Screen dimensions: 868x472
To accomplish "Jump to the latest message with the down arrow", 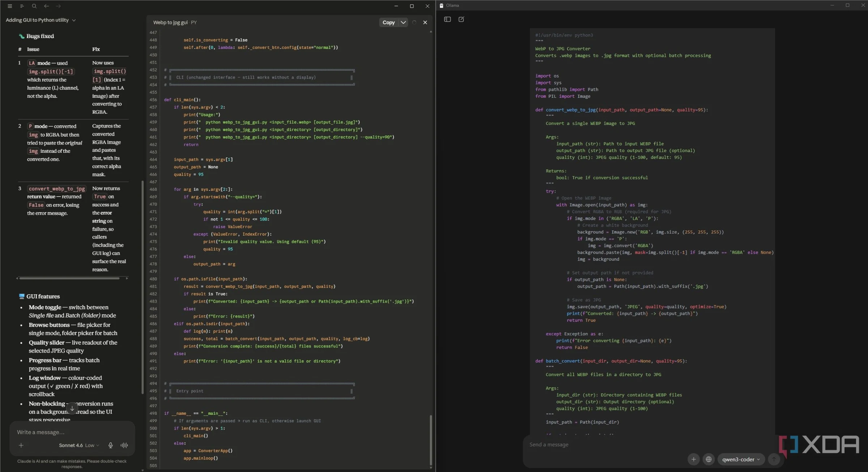I will click(72, 408).
